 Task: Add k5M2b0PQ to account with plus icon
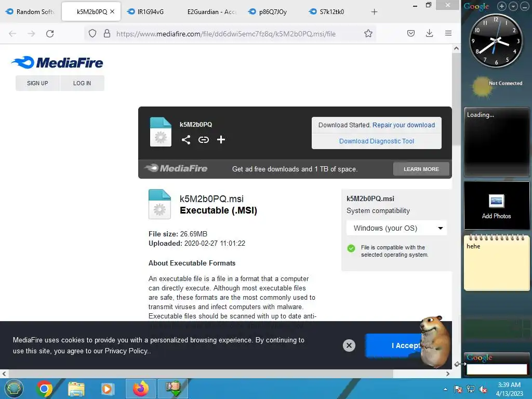pyautogui.click(x=221, y=139)
